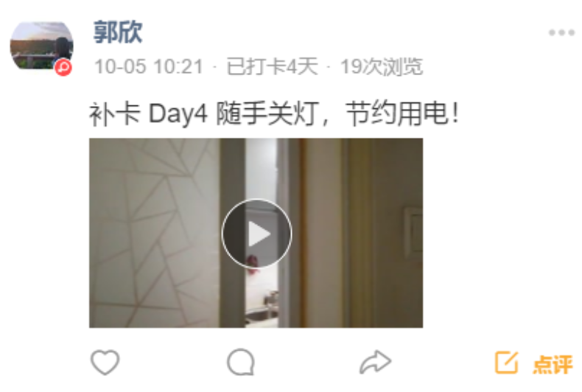The height and width of the screenshot is (392, 582).
Task: Click the 点评 text label
Action: pos(553,364)
